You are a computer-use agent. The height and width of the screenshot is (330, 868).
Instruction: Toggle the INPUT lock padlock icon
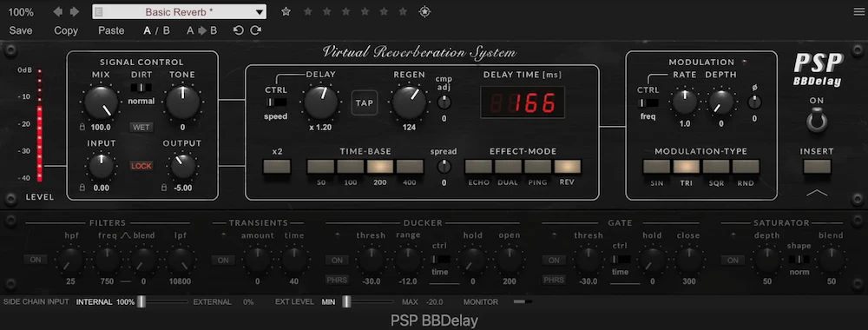82,188
